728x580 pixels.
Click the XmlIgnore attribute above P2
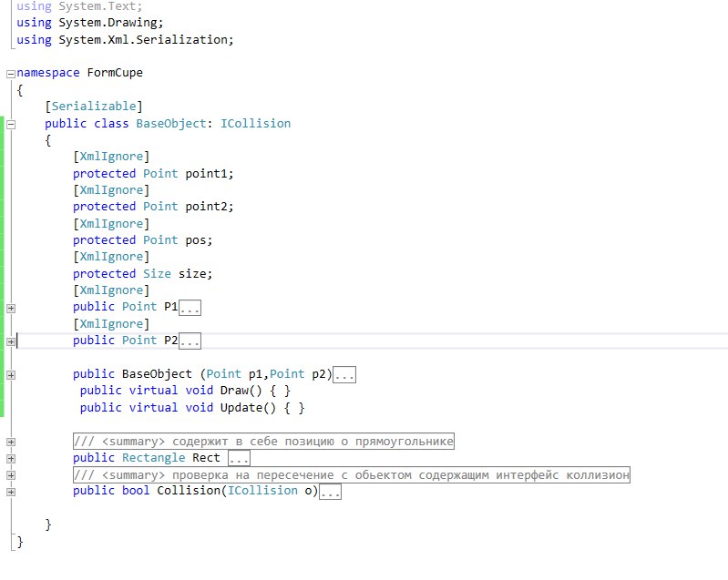pyautogui.click(x=111, y=324)
